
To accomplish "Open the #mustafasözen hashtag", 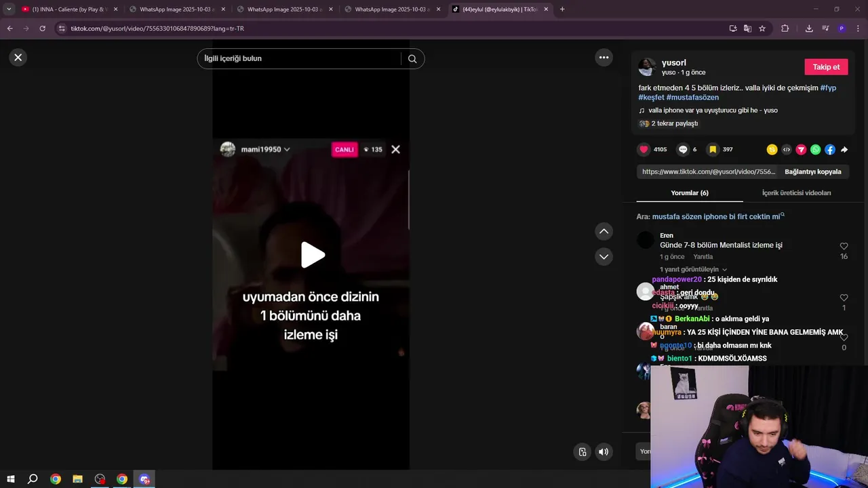I will tap(692, 98).
